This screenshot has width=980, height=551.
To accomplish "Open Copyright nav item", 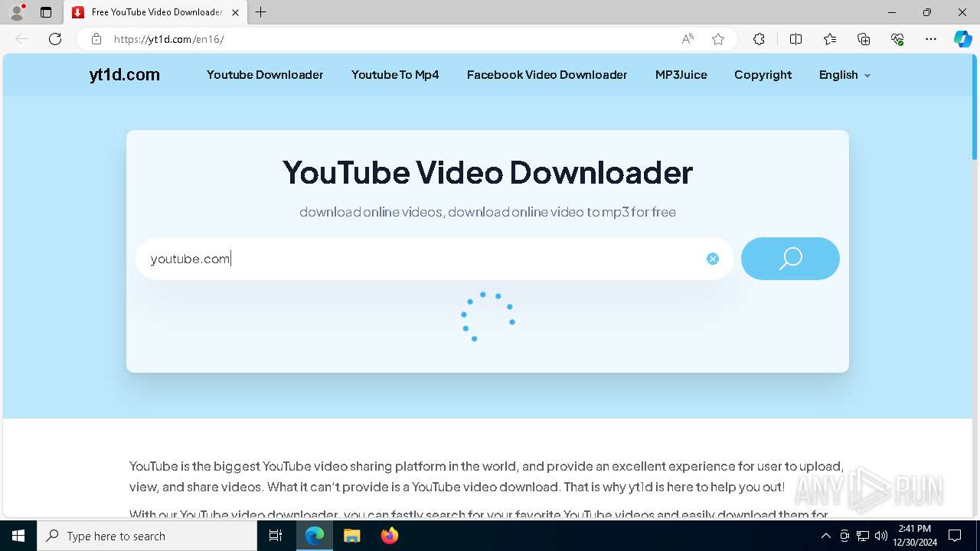I will pyautogui.click(x=763, y=75).
